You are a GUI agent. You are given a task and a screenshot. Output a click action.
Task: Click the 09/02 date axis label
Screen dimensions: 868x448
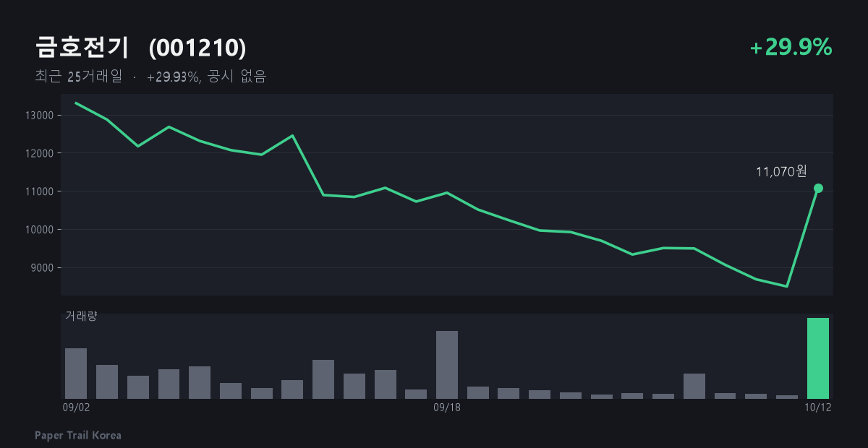pos(76,408)
